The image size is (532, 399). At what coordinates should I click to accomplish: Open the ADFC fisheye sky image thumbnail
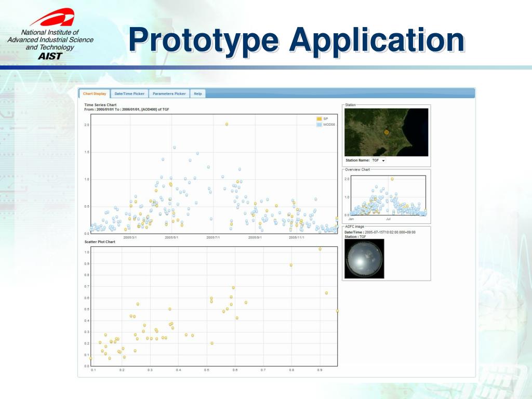[x=364, y=259]
